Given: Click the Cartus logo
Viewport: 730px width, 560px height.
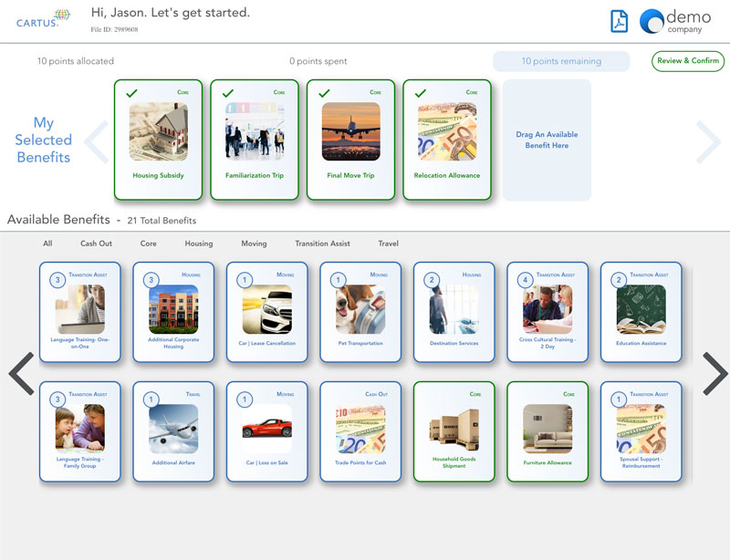Looking at the screenshot, I should [42, 19].
